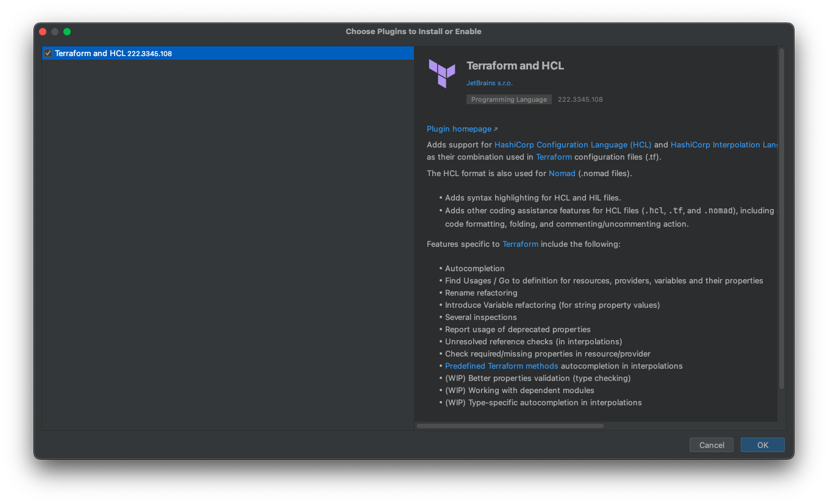Click the Check required/missing properties bullet text
This screenshot has width=828, height=504.
tap(548, 353)
